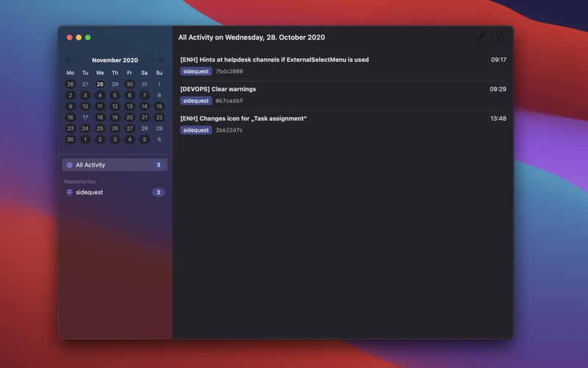Click commit hash 2b622d7c

click(229, 130)
